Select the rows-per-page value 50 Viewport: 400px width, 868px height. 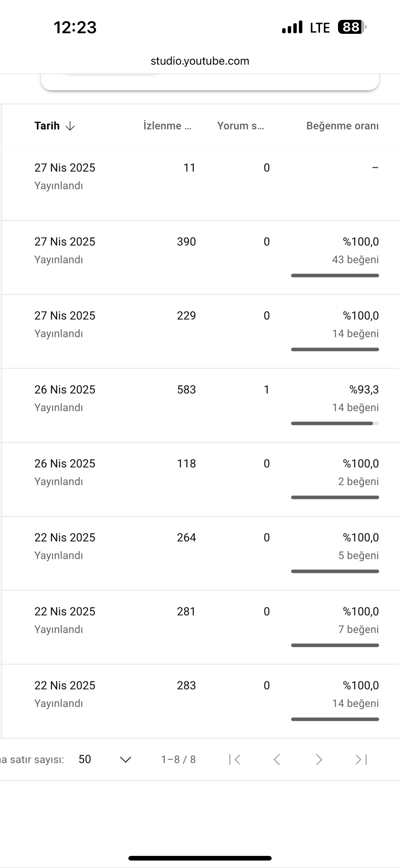tap(85, 759)
